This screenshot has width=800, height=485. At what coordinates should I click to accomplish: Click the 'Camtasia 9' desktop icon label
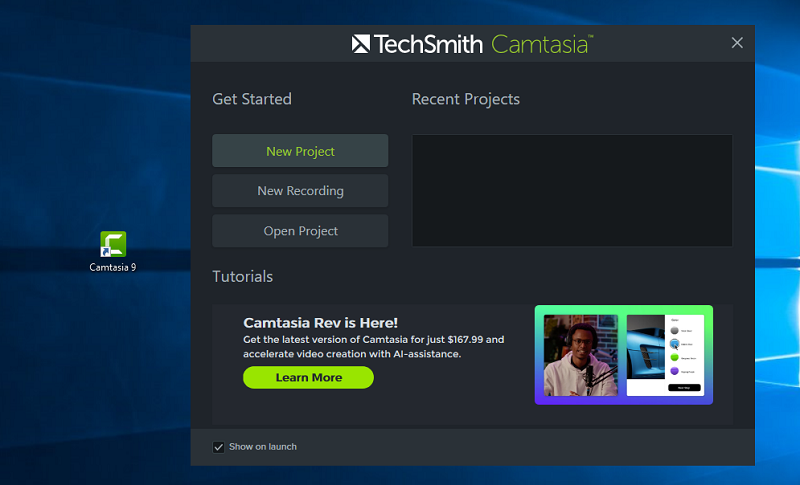coord(113,267)
